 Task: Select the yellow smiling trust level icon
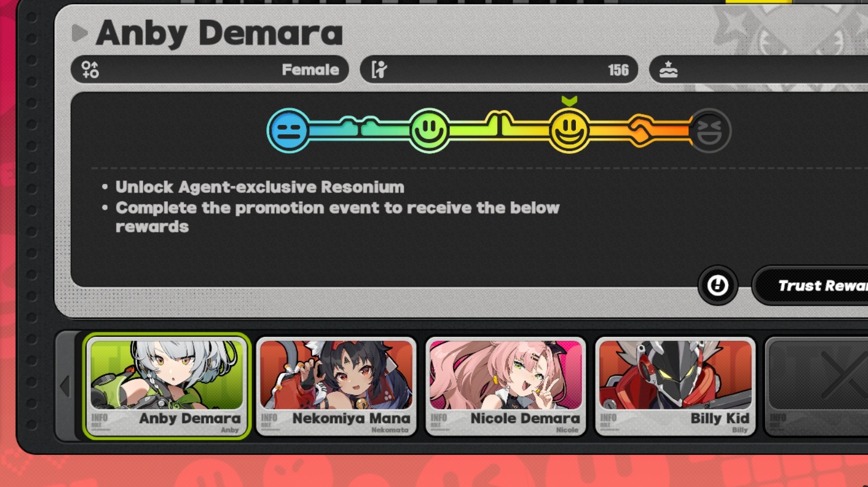coord(569,130)
